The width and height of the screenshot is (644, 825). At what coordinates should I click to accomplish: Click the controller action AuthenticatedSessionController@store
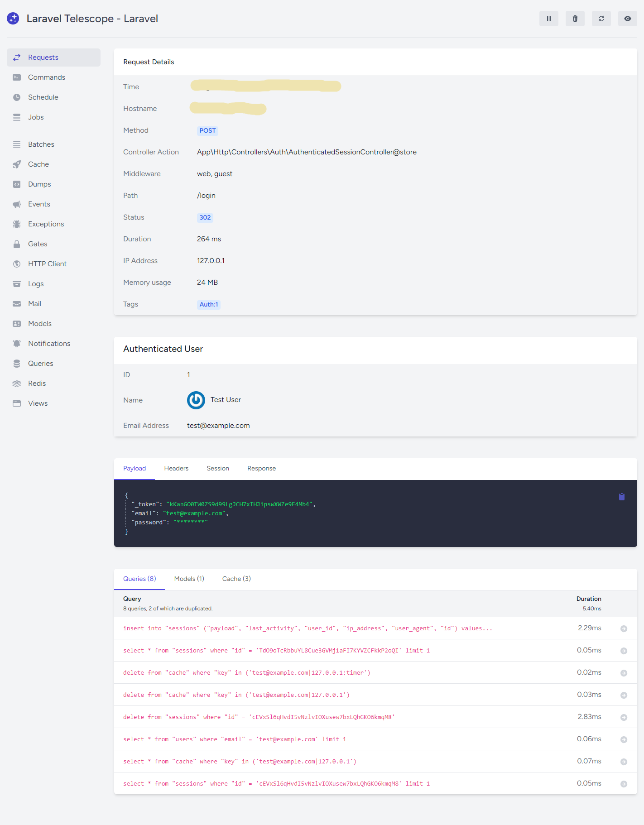307,152
